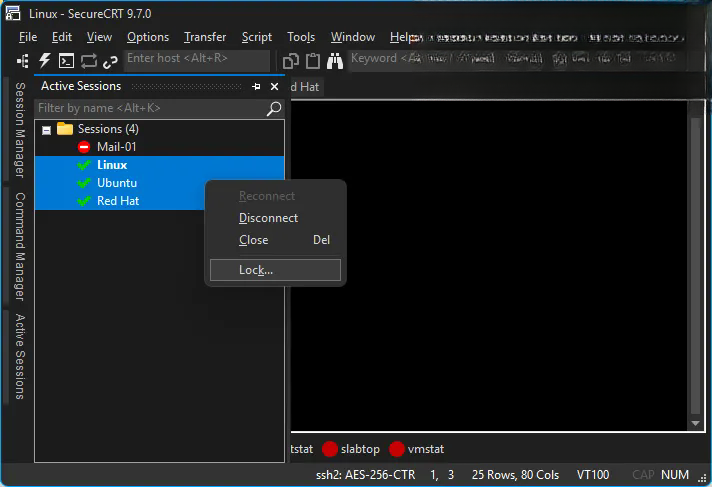Viewport: 712px width, 487px height.
Task: Click the Copy toolbar icon
Action: [x=291, y=61]
